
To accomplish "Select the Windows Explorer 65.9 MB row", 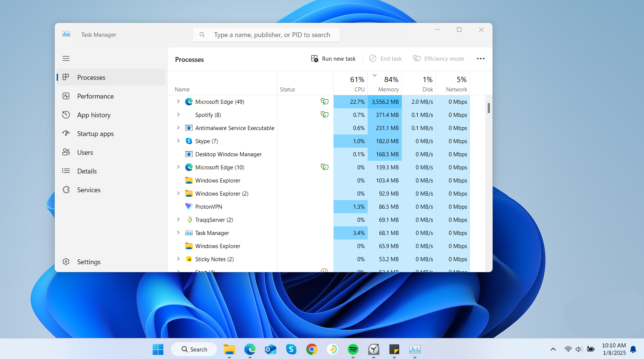I will pos(319,246).
